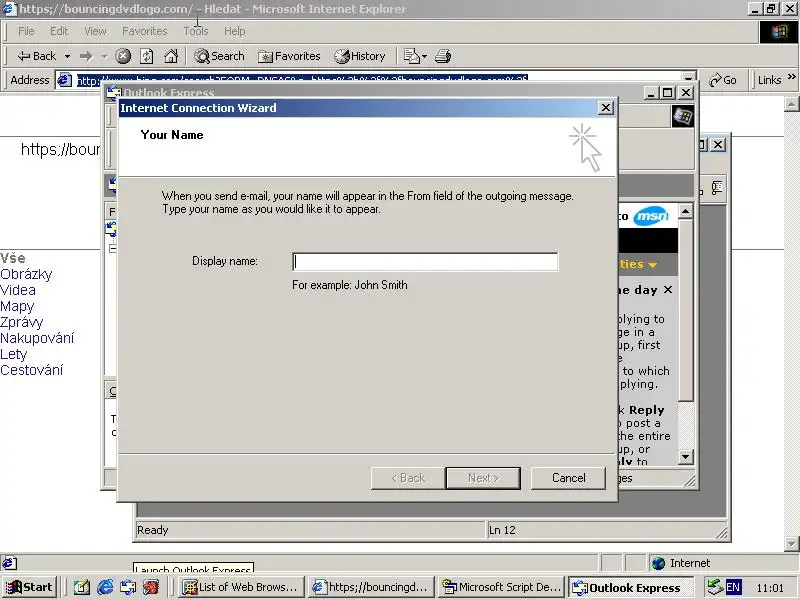Click the Refresh icon in IE toolbar
The height and width of the screenshot is (600, 800).
click(147, 56)
